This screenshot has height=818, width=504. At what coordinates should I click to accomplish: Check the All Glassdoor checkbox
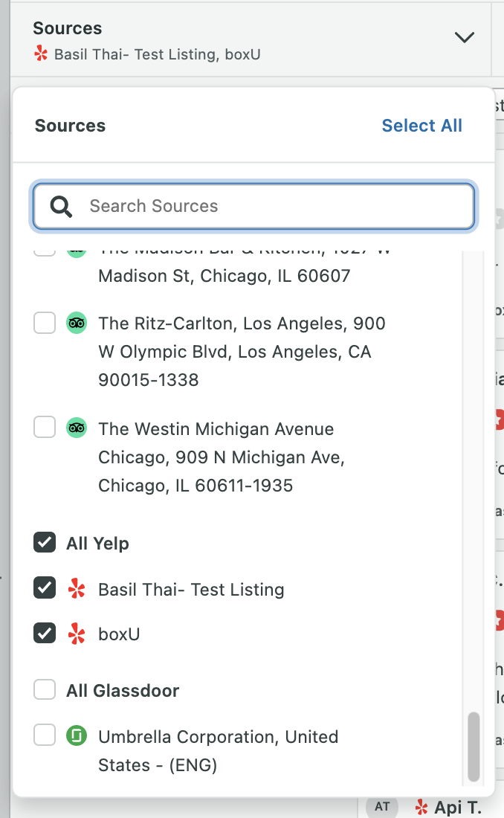(x=45, y=690)
